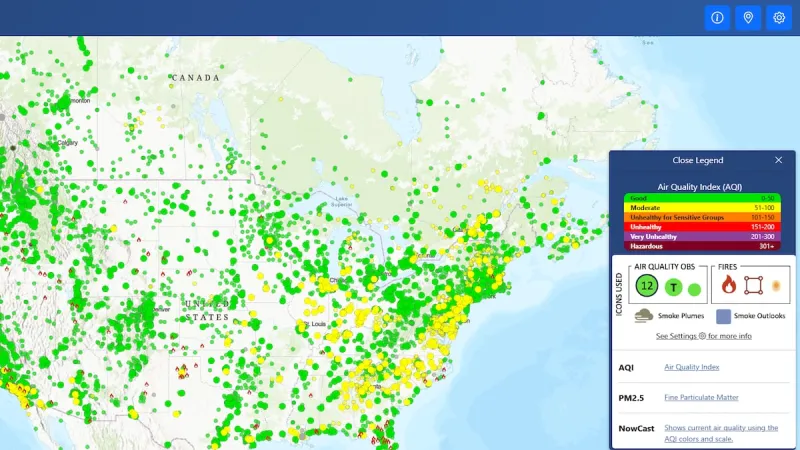Click the fire perimeter square icon
This screenshot has width=800, height=450.
point(753,285)
